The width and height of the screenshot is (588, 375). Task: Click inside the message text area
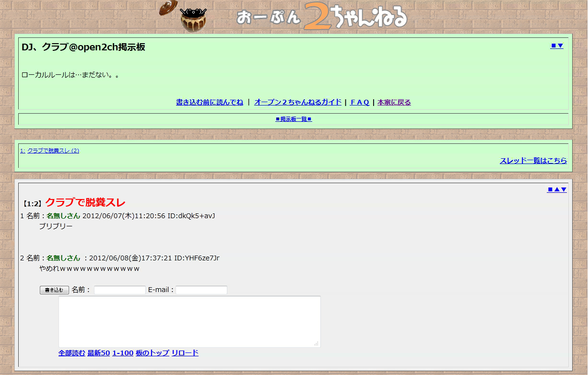(189, 322)
